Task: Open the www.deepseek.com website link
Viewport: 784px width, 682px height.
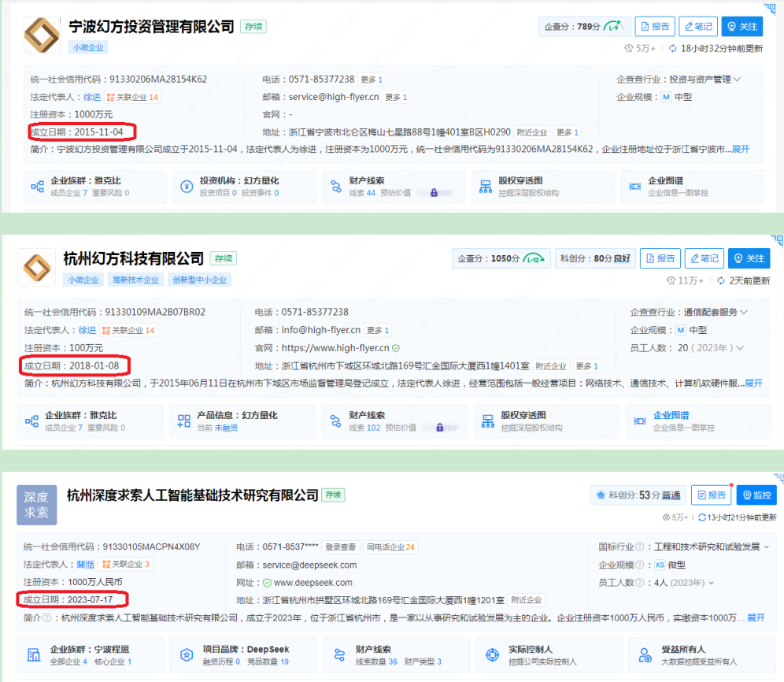Action: pos(312,583)
